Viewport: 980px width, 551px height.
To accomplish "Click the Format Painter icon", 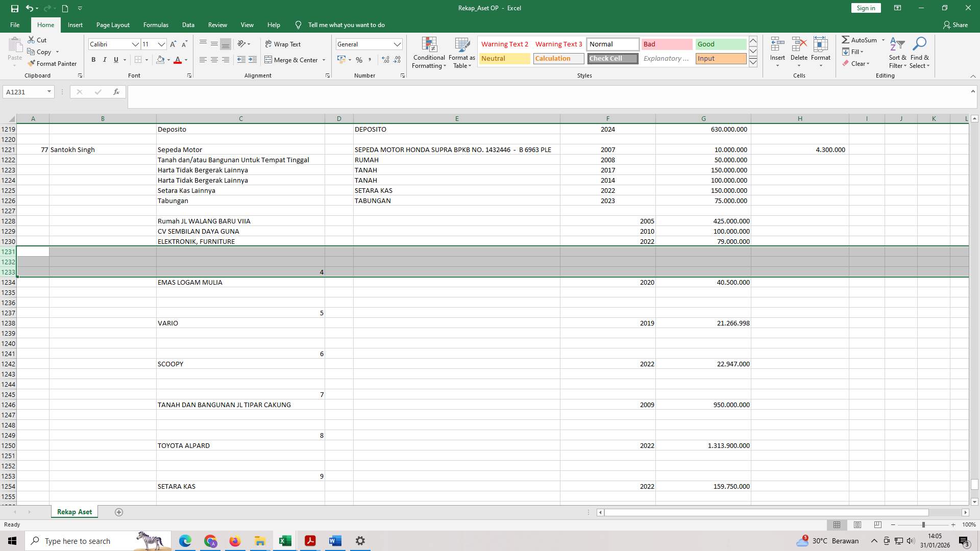I will click(53, 63).
